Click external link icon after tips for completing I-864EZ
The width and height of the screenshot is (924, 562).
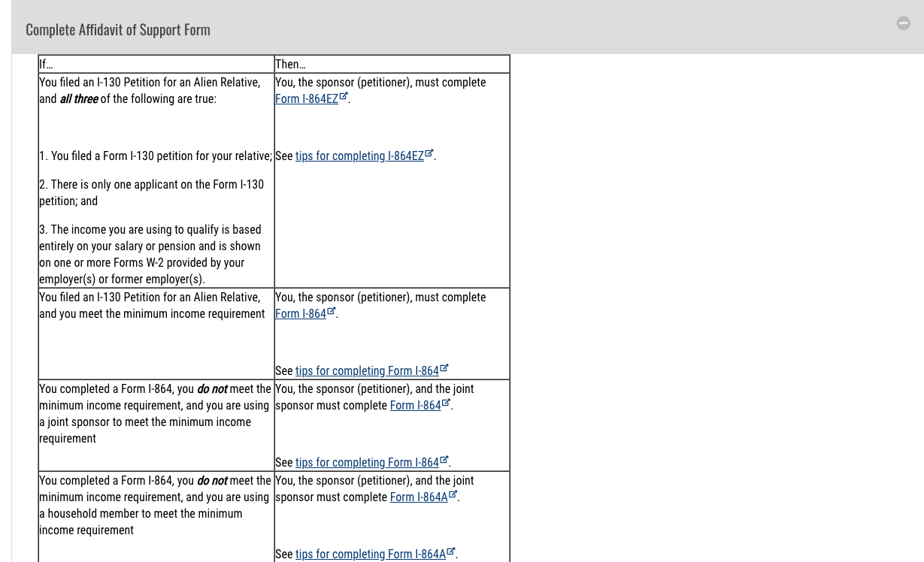(429, 153)
